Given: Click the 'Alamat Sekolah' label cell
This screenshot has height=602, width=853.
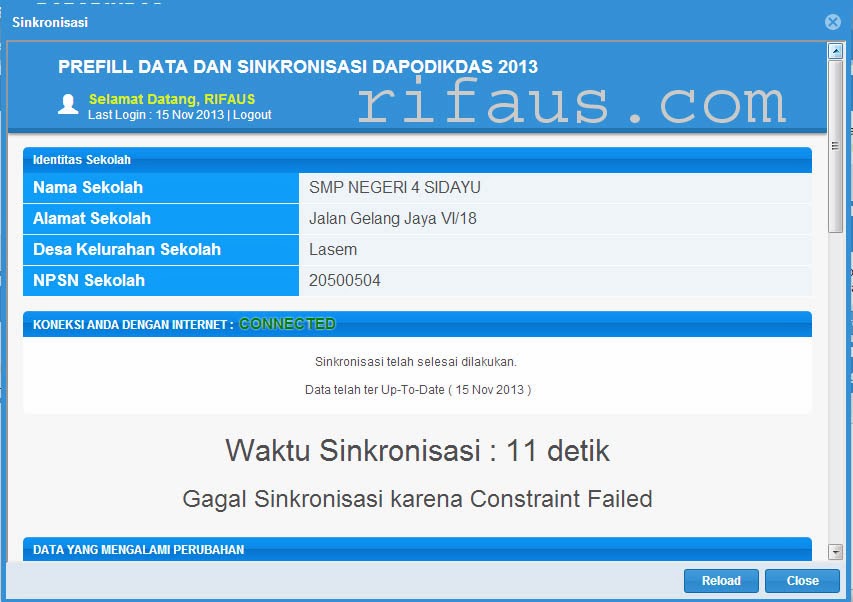Looking at the screenshot, I should (x=161, y=219).
